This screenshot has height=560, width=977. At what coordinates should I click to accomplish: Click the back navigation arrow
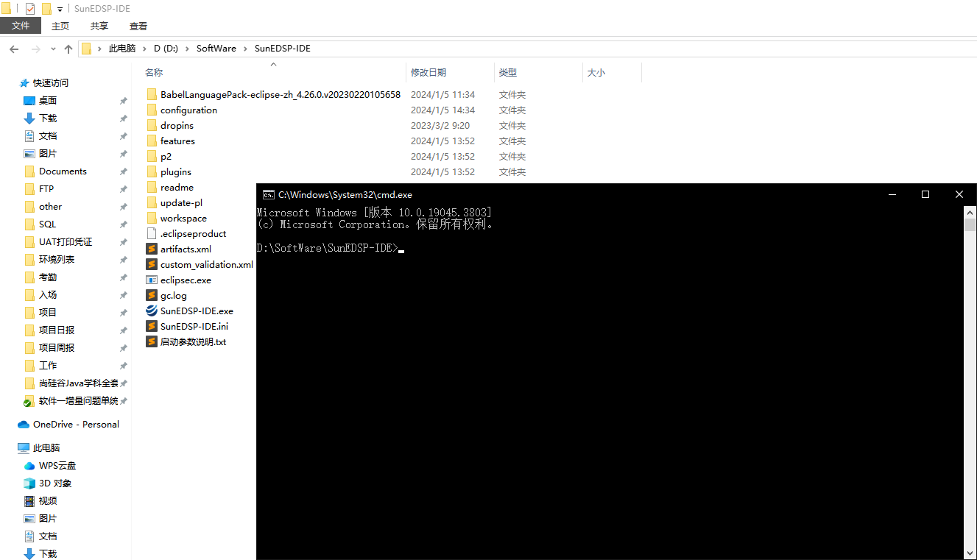coord(14,49)
